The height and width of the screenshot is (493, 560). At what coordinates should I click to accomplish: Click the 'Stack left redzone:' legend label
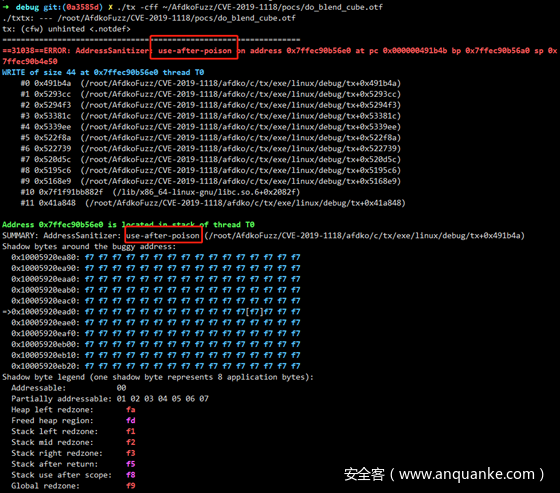[54, 432]
